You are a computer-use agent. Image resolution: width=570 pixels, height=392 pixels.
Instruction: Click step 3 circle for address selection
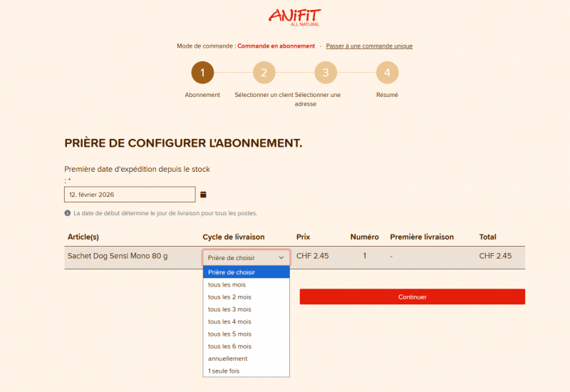click(326, 72)
